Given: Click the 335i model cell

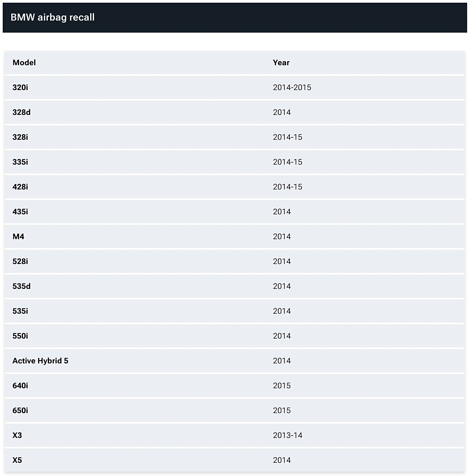Looking at the screenshot, I should (20, 162).
